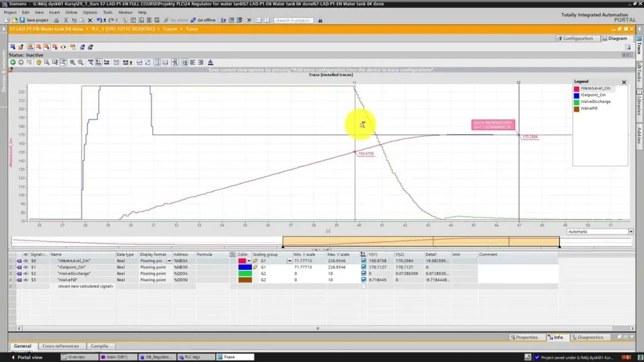Uncheck the rWaterLevel_Cm signal visibility checkbox
644x362 pixels.
click(364, 261)
